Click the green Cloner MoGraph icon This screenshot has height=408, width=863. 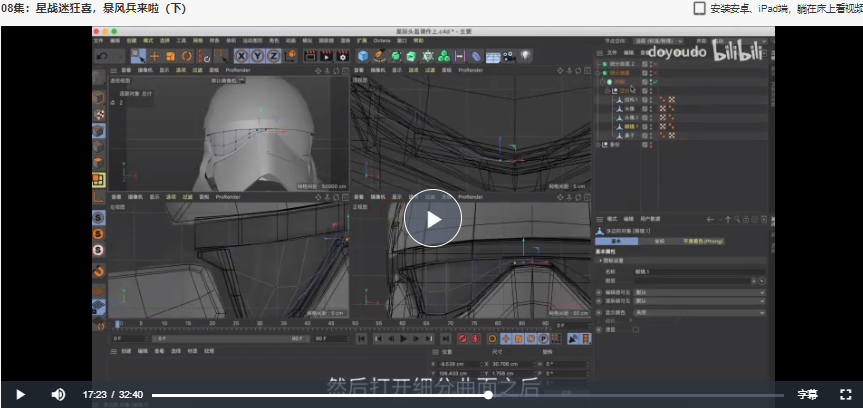444,56
